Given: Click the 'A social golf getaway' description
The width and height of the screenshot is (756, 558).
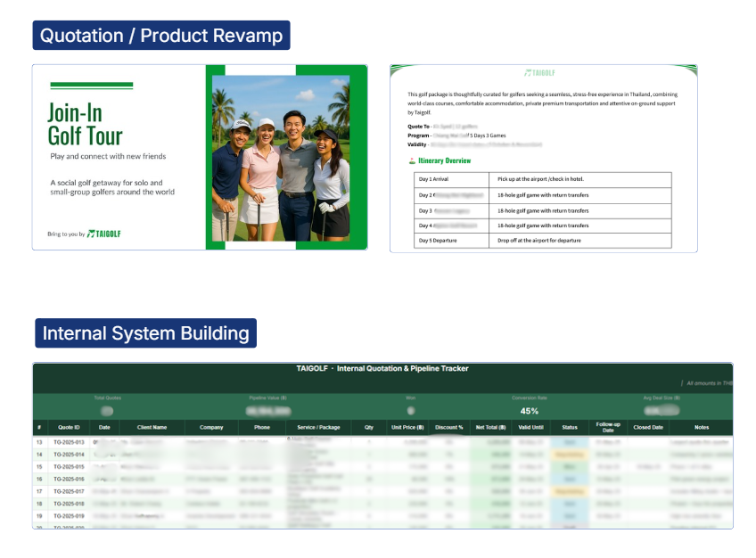Looking at the screenshot, I should pyautogui.click(x=112, y=187).
